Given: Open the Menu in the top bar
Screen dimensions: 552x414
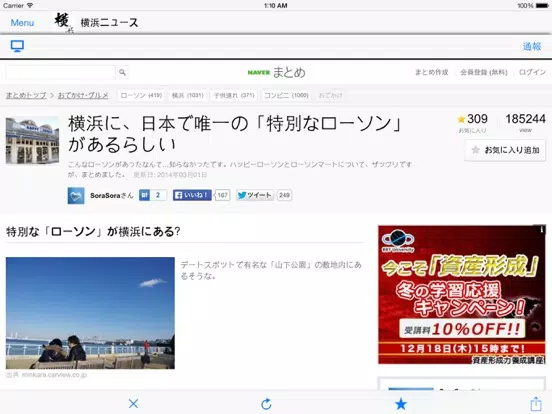Looking at the screenshot, I should (22, 23).
